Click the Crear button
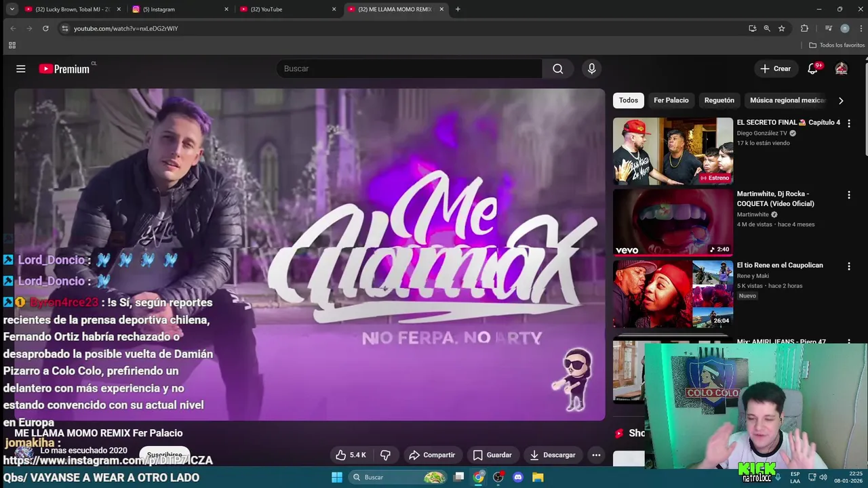The height and width of the screenshot is (488, 868). 775,68
